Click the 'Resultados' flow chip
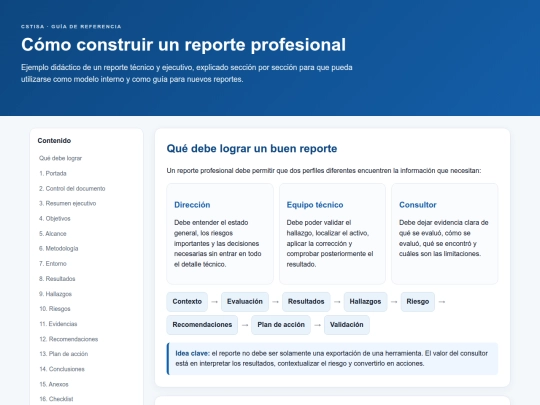 [306, 302]
